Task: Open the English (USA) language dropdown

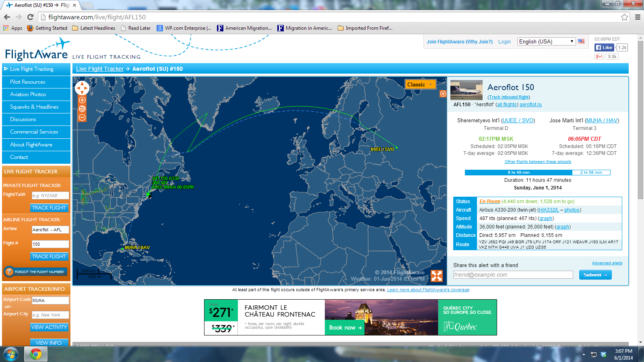Action: click(x=546, y=41)
